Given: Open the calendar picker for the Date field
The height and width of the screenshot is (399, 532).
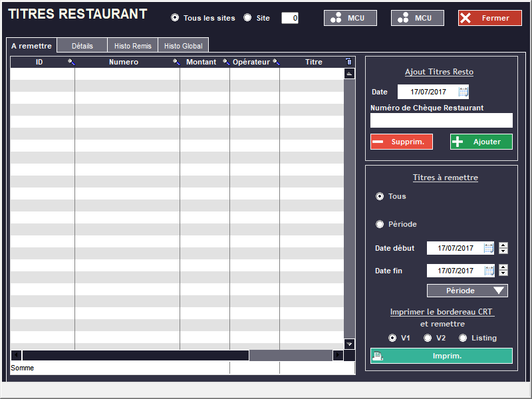Looking at the screenshot, I should [464, 92].
